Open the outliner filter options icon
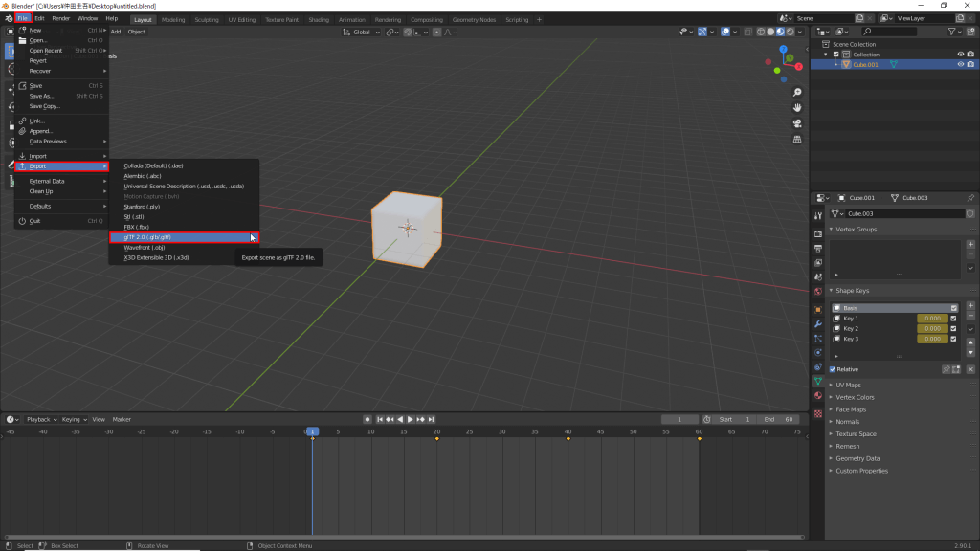Viewport: 980px width, 551px height. pyautogui.click(x=952, y=32)
